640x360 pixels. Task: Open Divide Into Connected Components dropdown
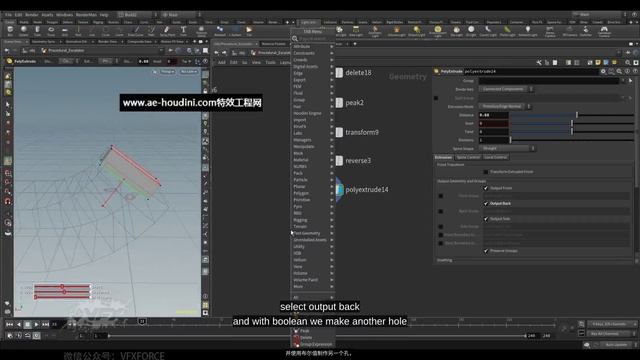[x=506, y=89]
